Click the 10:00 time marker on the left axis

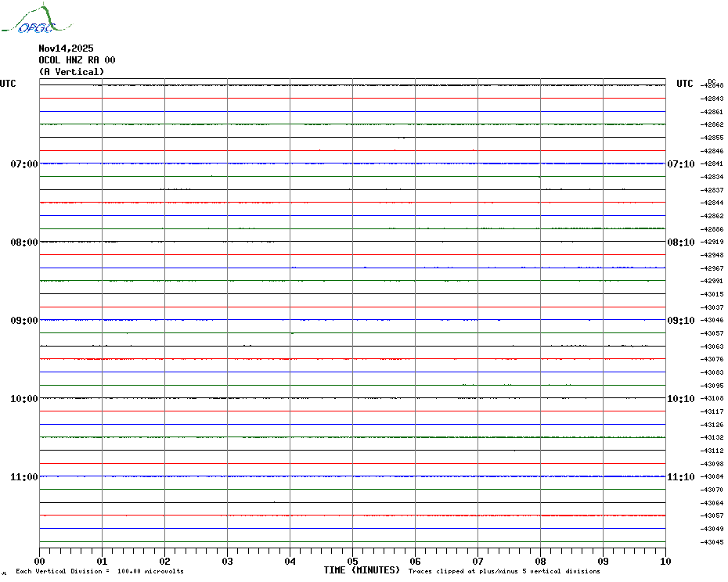(23, 399)
